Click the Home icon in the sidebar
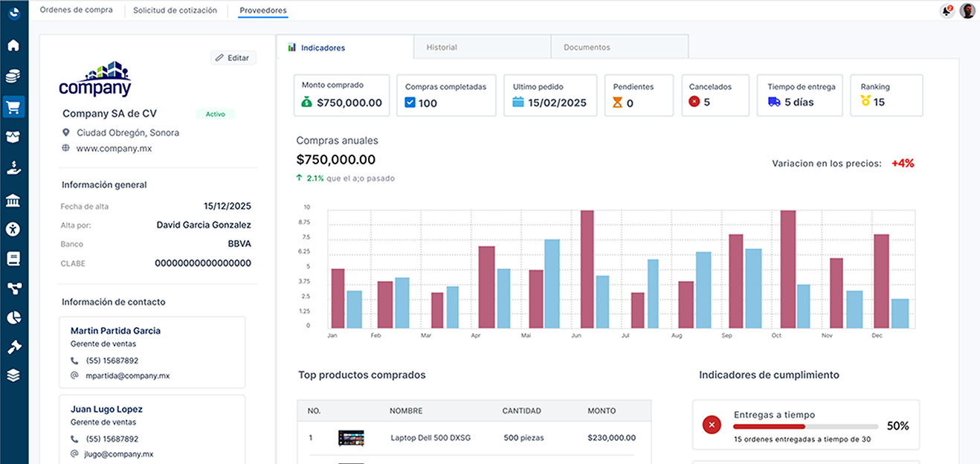Viewport: 980px width, 464px height. (x=13, y=45)
